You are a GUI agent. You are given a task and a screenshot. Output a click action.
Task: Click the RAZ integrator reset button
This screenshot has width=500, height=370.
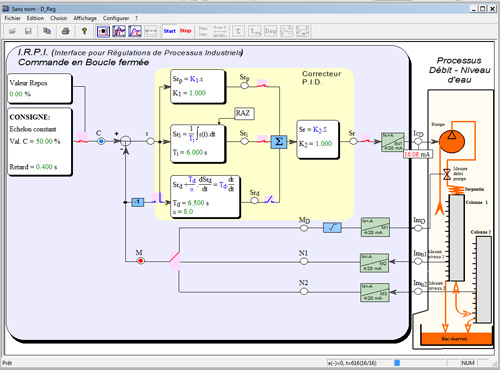pyautogui.click(x=244, y=113)
